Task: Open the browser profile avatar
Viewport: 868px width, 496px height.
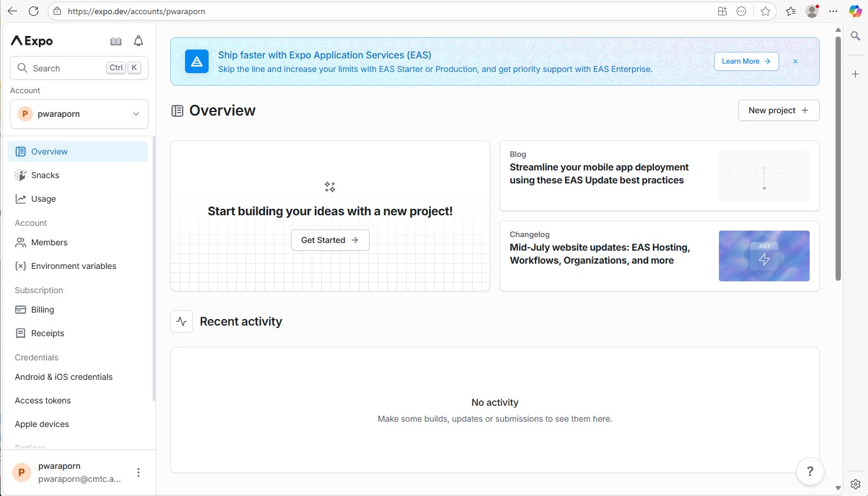Action: pyautogui.click(x=812, y=11)
